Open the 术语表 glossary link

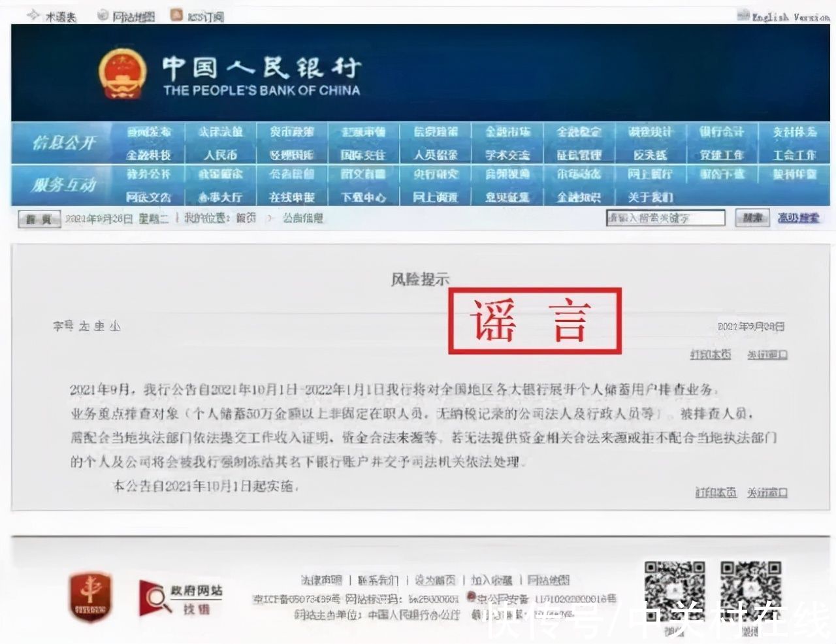60,17
